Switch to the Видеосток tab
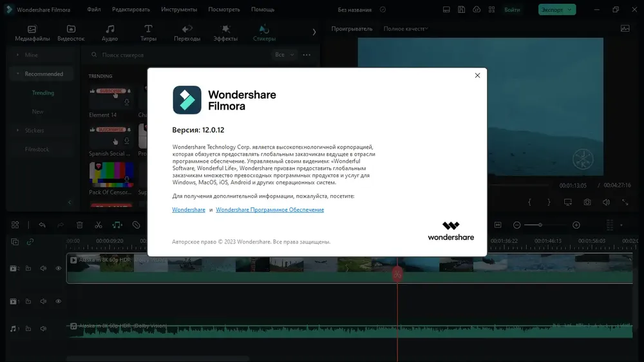Screen dimensions: 644x362 71,33
